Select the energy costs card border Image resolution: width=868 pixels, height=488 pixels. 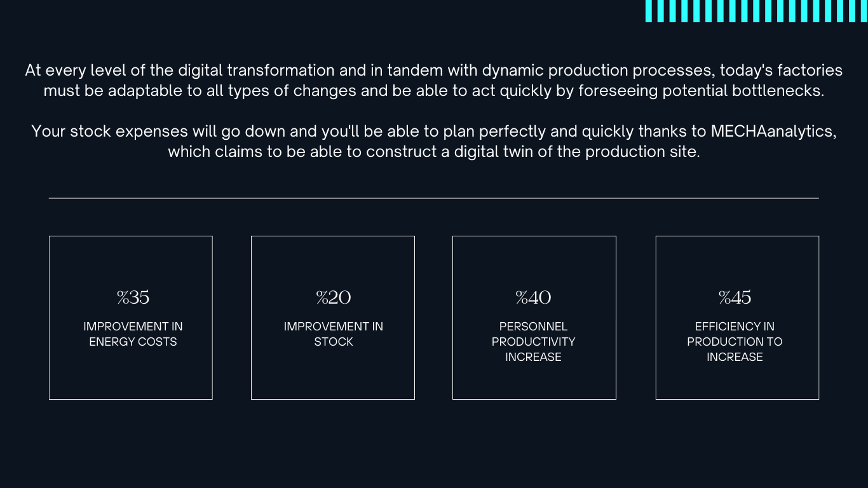(x=131, y=318)
